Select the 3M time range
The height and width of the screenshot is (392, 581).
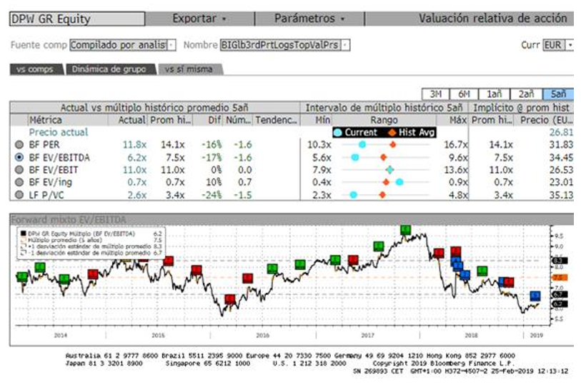(x=436, y=94)
